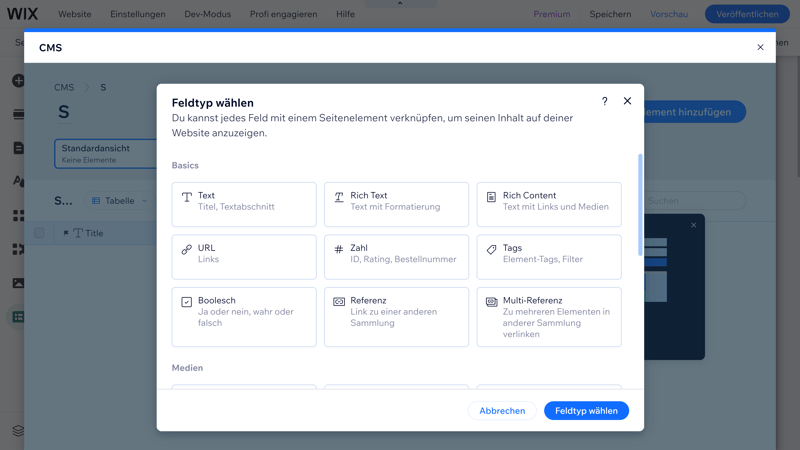
Task: Click the Premium upgrade link
Action: coord(552,14)
